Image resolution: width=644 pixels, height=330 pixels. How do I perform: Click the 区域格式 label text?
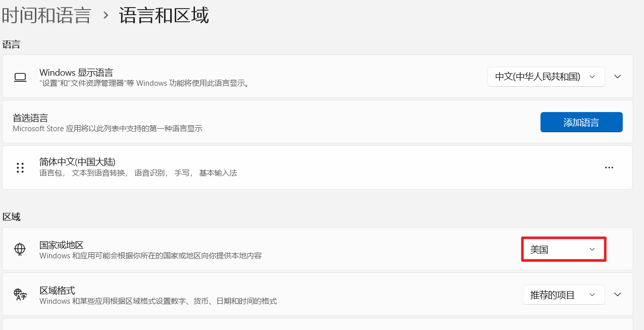pos(57,291)
